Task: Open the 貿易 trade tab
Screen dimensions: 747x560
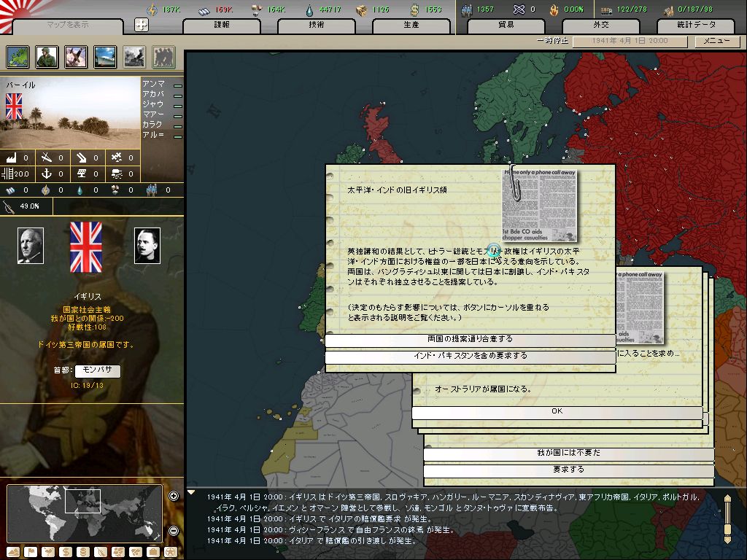Action: click(506, 25)
